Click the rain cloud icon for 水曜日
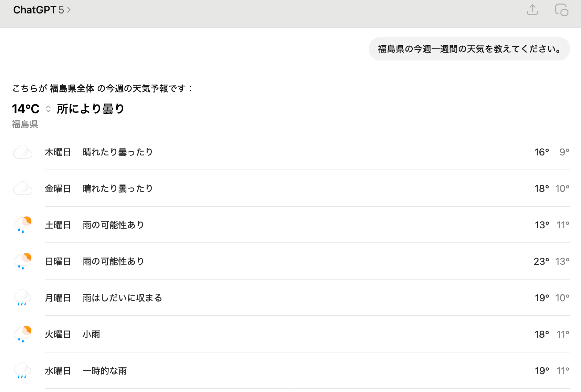 coord(23,371)
